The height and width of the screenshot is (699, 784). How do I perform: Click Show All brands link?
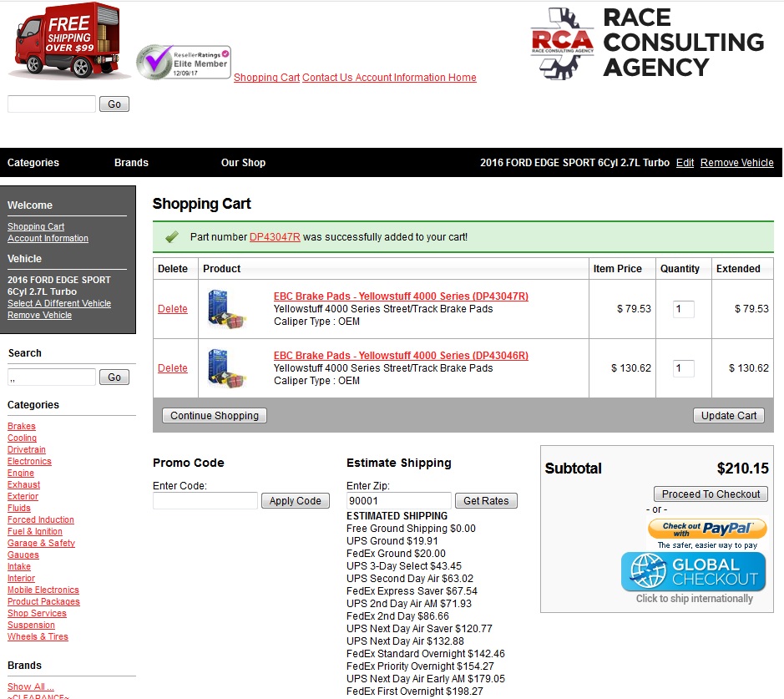[x=31, y=687]
